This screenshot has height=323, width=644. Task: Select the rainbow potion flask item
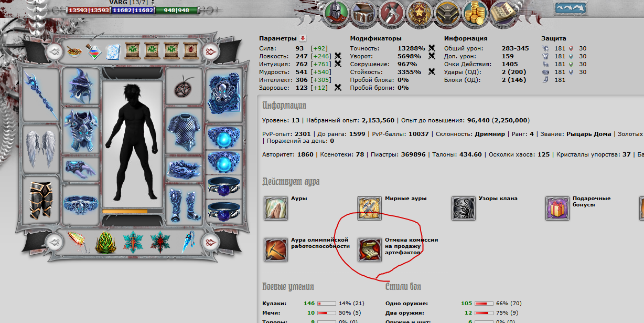(93, 51)
